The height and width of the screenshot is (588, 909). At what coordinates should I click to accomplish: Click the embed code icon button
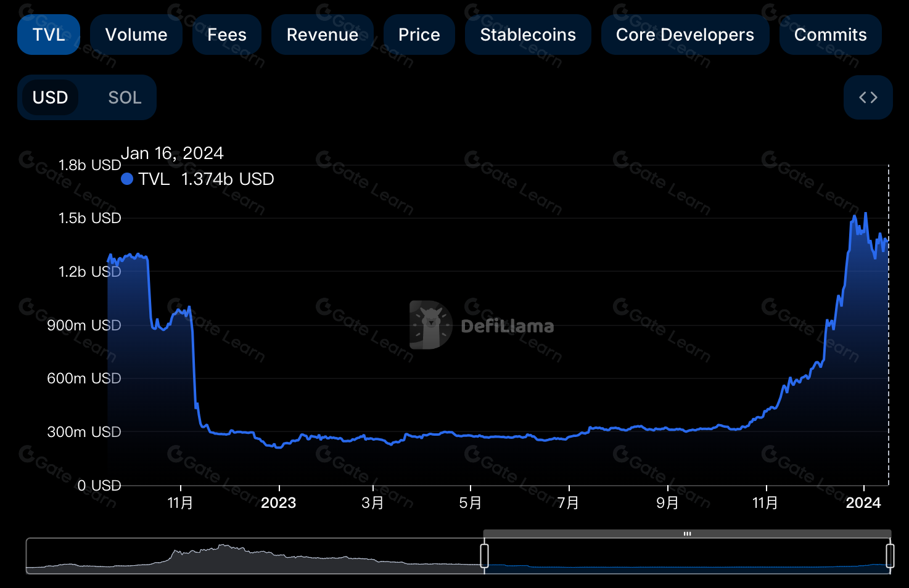pyautogui.click(x=868, y=97)
